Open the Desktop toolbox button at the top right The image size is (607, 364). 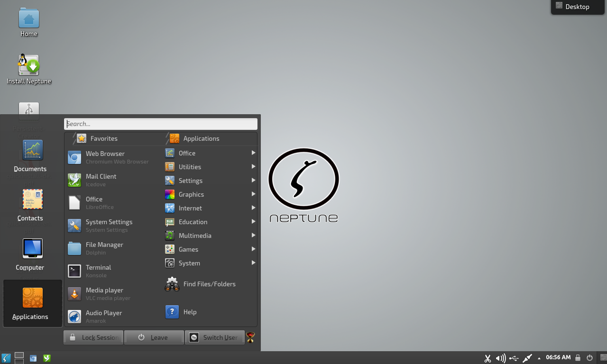click(578, 7)
